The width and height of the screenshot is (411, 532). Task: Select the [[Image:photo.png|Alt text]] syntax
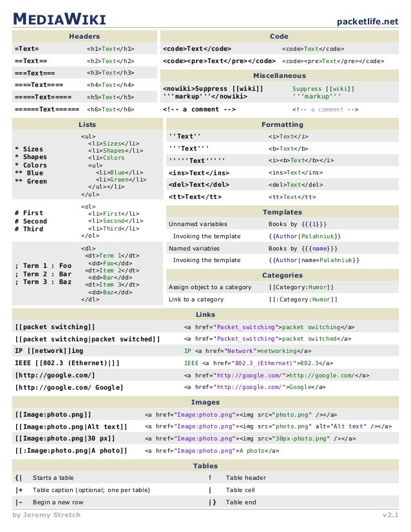[71, 426]
